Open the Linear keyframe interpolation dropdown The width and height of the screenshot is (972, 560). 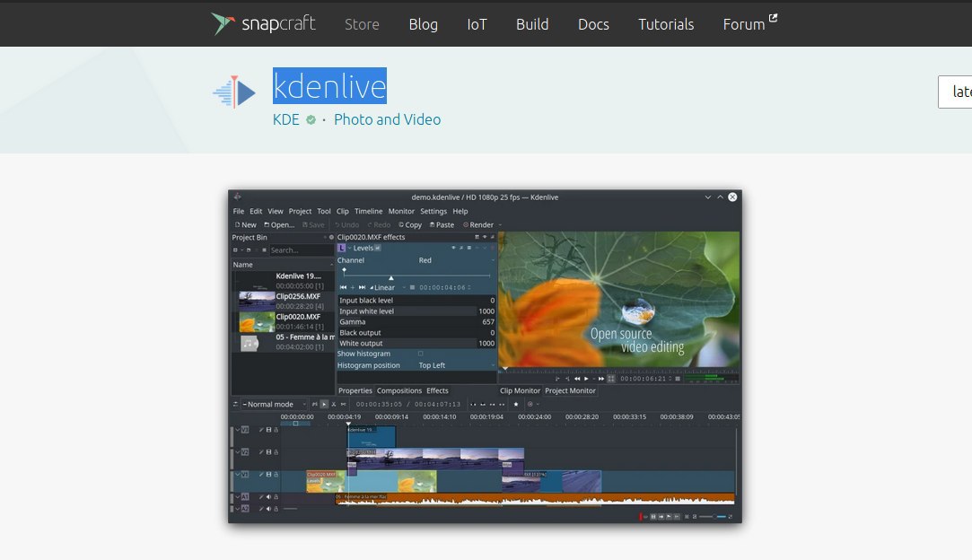click(x=388, y=287)
